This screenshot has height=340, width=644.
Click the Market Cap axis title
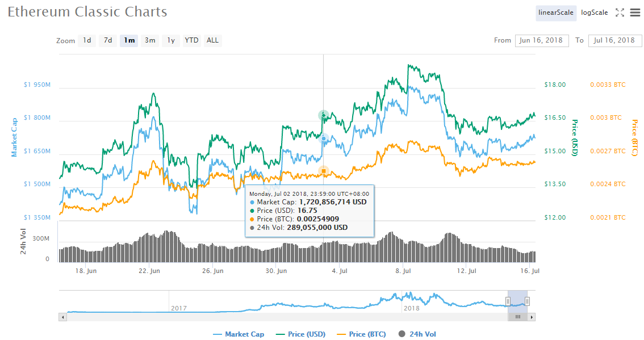point(14,137)
